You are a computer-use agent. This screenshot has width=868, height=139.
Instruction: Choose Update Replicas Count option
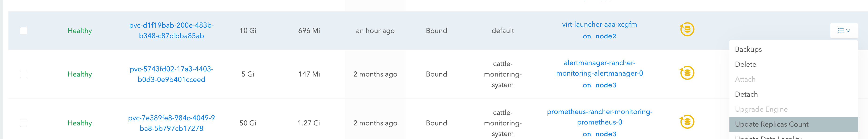[771, 124]
